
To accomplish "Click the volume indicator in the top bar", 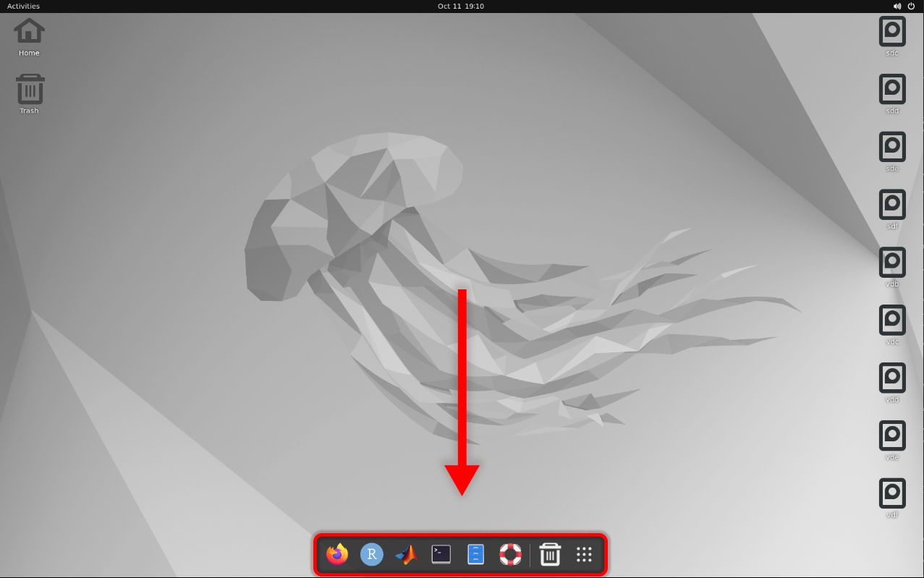I will pyautogui.click(x=897, y=6).
